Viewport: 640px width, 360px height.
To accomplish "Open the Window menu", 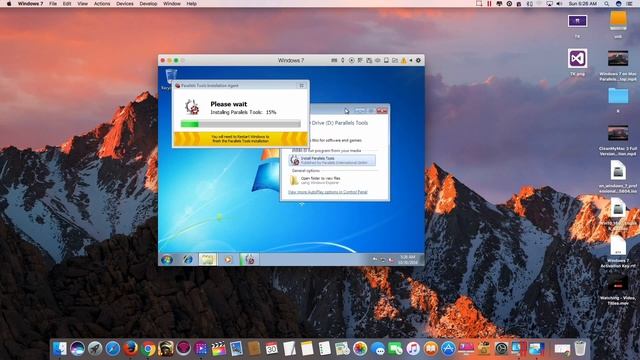I will (x=172, y=4).
